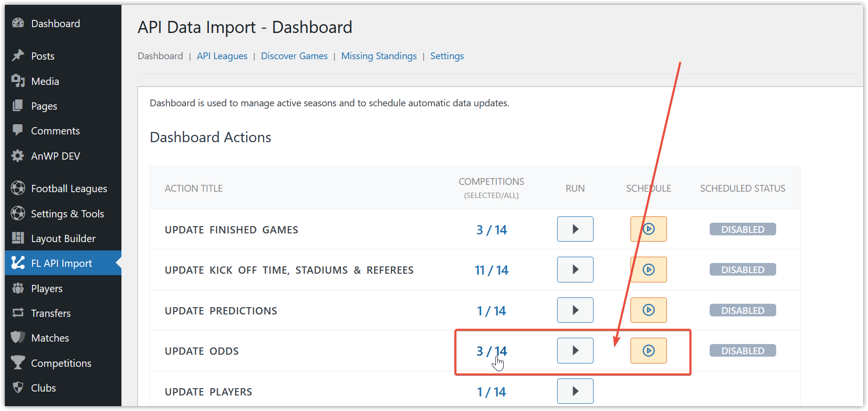This screenshot has height=411, width=868.
Task: Click the Football Leagues ball icon
Action: point(18,188)
